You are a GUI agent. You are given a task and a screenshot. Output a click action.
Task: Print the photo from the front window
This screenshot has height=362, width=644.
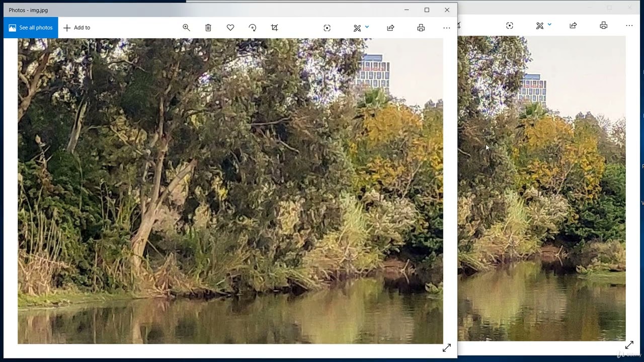click(x=421, y=28)
